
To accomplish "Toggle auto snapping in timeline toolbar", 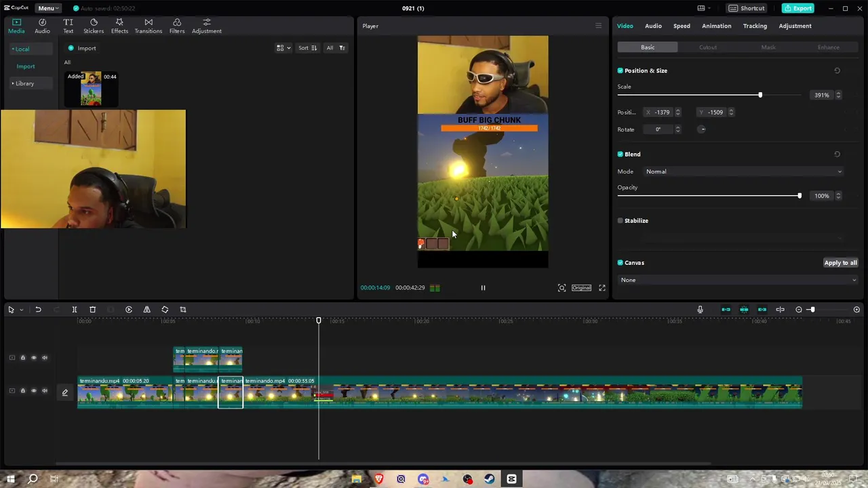I will (744, 310).
